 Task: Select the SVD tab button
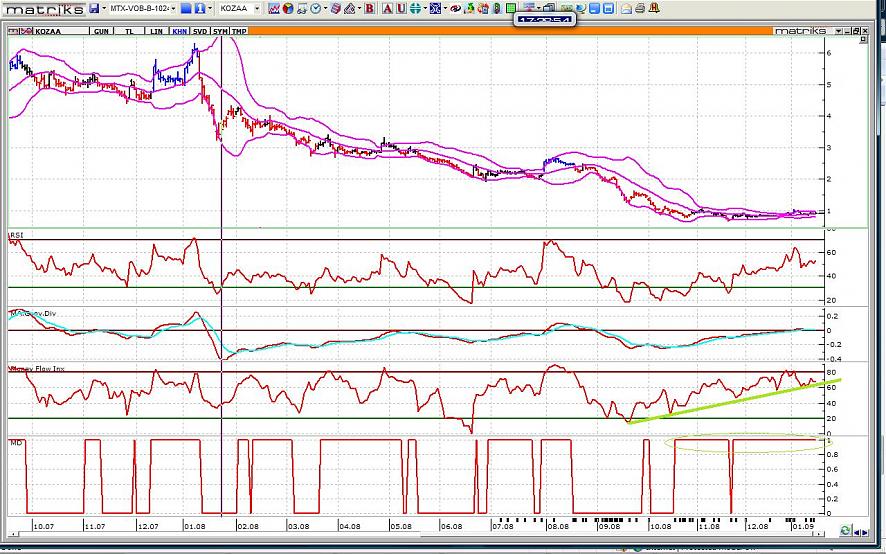click(x=200, y=31)
